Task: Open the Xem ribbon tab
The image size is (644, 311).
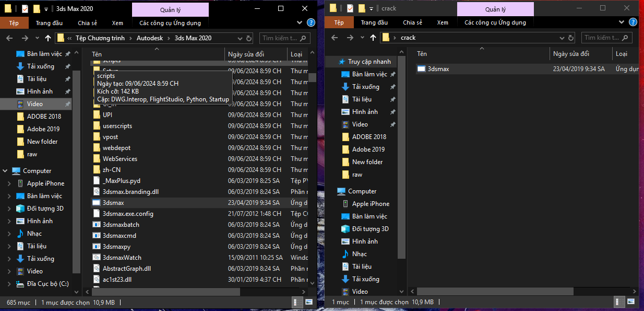Action: pos(117,22)
